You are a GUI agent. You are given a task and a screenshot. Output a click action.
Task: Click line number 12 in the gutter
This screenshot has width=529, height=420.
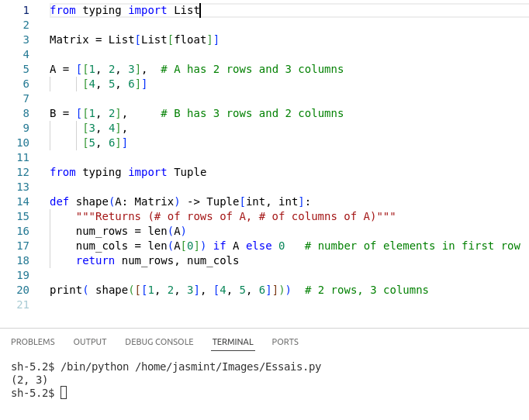(22, 172)
